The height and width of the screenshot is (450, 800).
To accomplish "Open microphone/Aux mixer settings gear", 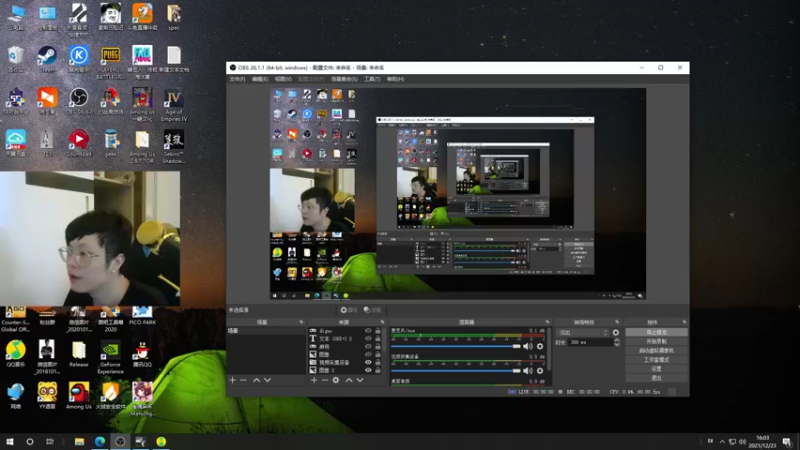I will (x=540, y=346).
